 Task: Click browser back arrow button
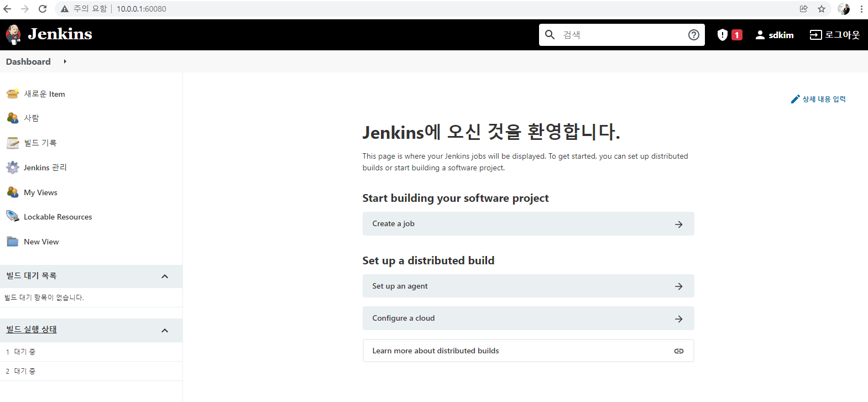[7, 9]
